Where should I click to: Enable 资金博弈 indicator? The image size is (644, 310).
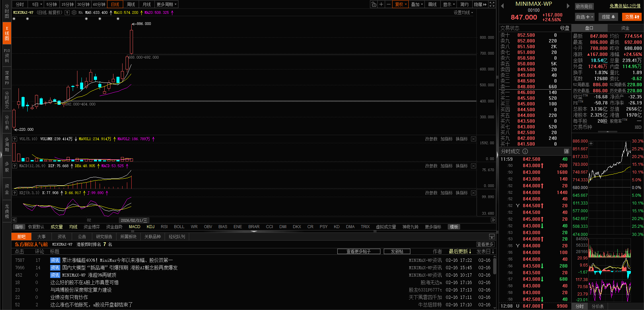[92, 227]
